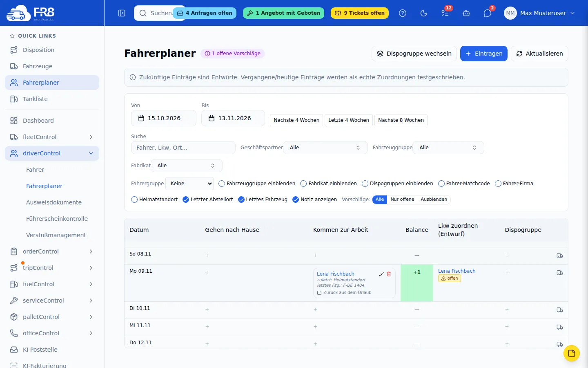Enable the Fahrzeuggruppe einblenden option
Image resolution: width=588 pixels, height=368 pixels.
(222, 184)
